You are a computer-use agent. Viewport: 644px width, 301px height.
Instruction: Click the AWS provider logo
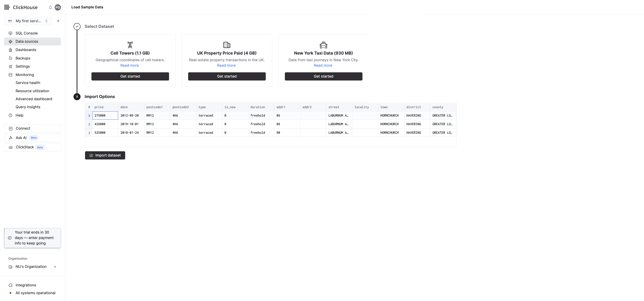10,21
